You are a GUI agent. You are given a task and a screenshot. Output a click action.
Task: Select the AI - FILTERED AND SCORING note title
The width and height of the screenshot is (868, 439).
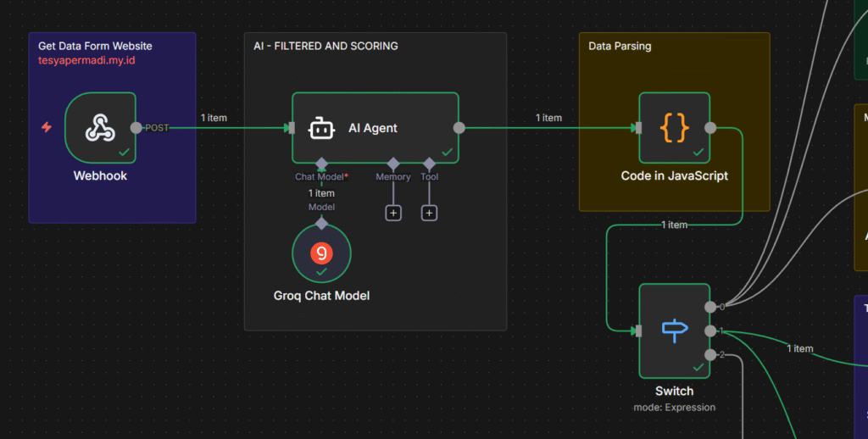325,46
